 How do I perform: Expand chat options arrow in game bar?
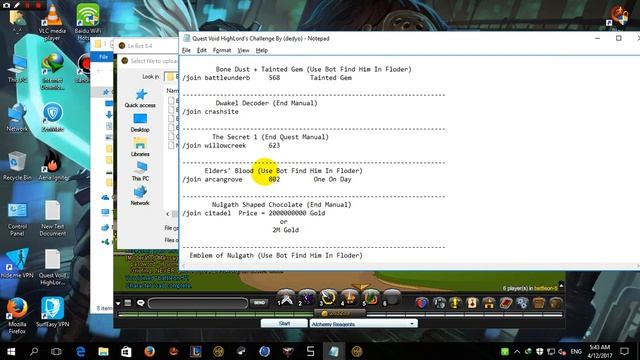[118, 303]
